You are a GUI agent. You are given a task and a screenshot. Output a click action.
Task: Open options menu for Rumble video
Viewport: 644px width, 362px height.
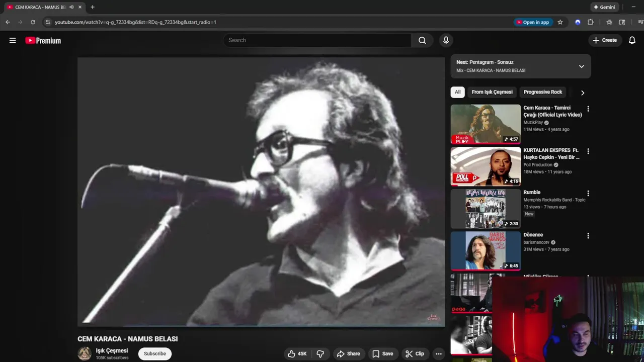pos(588,193)
